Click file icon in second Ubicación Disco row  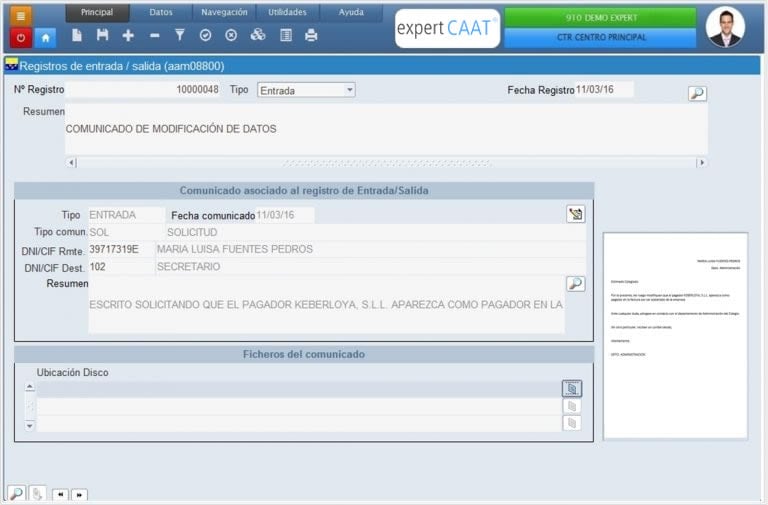(x=572, y=406)
